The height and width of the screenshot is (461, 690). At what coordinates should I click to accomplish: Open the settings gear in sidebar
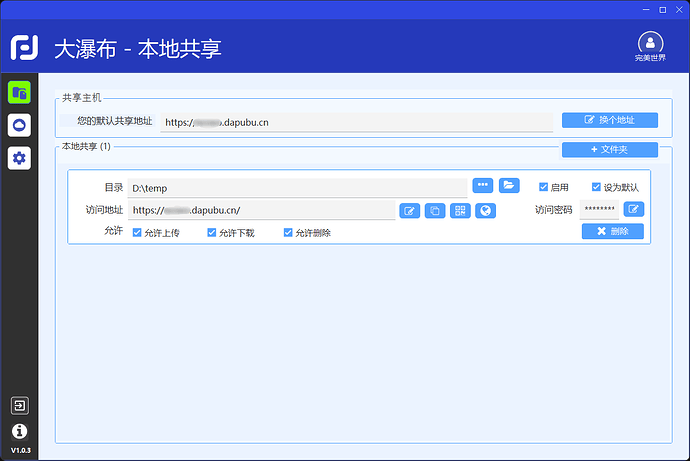pyautogui.click(x=19, y=157)
